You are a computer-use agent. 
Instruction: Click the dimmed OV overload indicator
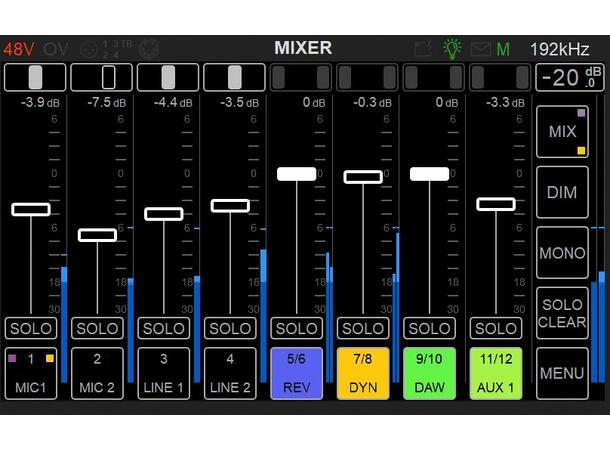[56, 49]
